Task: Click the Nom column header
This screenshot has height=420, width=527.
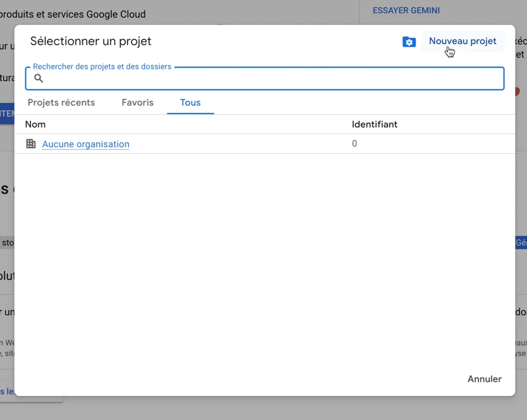Action: tap(35, 124)
